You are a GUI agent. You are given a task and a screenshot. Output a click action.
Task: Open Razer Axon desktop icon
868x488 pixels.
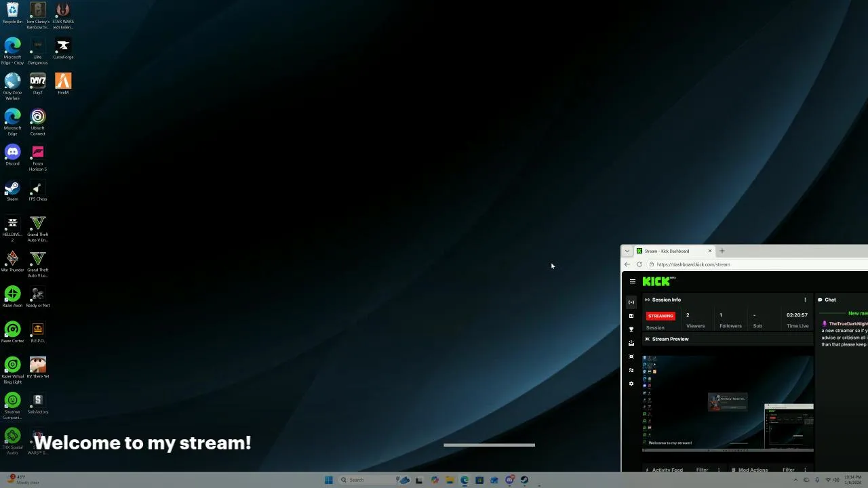12,297
